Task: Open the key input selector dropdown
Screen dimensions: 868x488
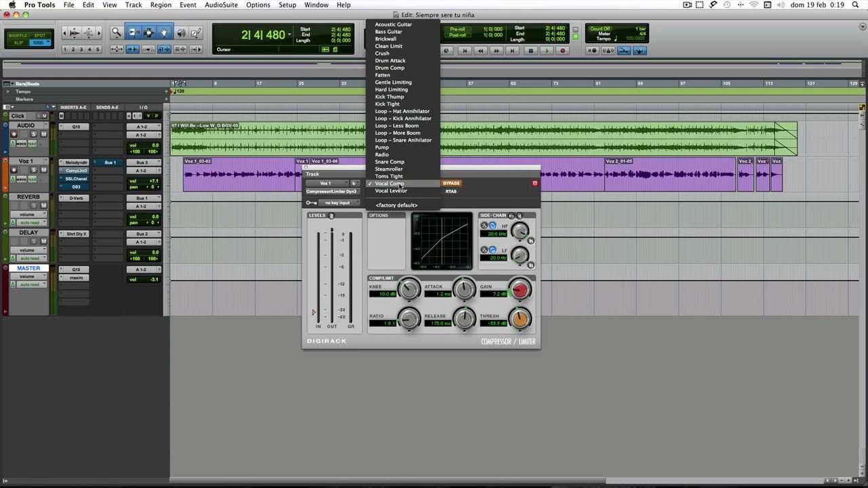Action: tap(338, 203)
